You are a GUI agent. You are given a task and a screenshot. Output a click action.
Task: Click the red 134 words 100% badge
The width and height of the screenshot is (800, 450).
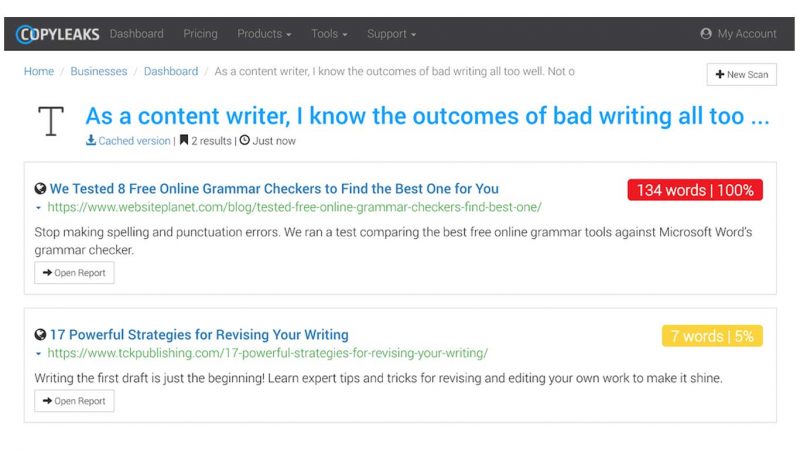(x=695, y=190)
